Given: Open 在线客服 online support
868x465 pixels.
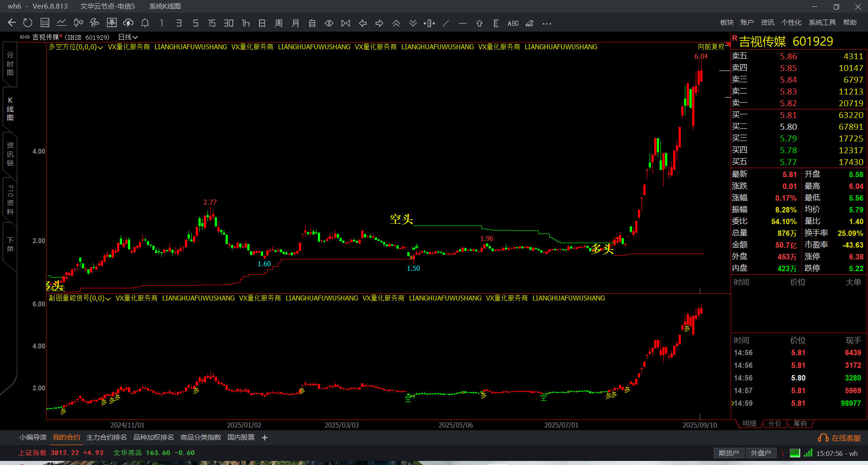Looking at the screenshot, I should tap(840, 438).
